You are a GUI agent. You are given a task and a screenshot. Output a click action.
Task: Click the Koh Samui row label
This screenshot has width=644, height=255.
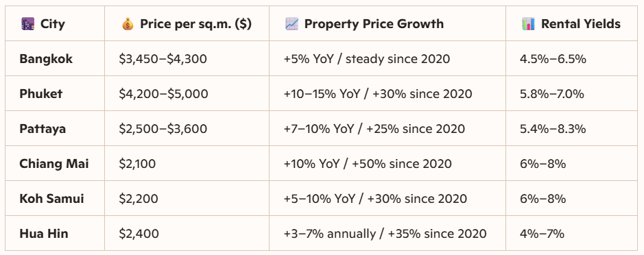click(x=51, y=199)
